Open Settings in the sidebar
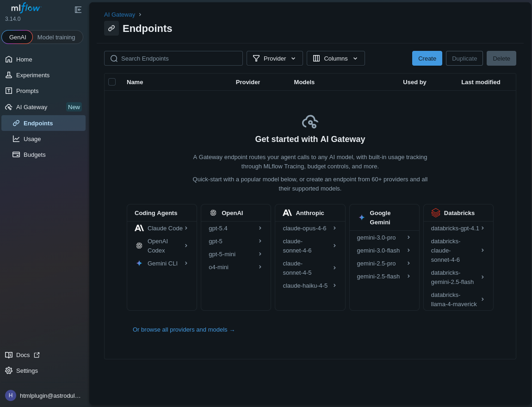 point(43,370)
